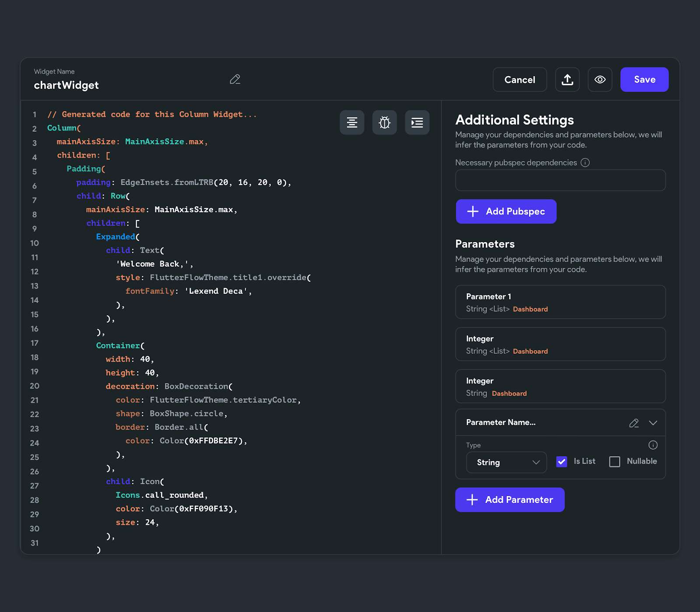This screenshot has width=700, height=612.
Task: Upload the widget code
Action: pyautogui.click(x=567, y=79)
